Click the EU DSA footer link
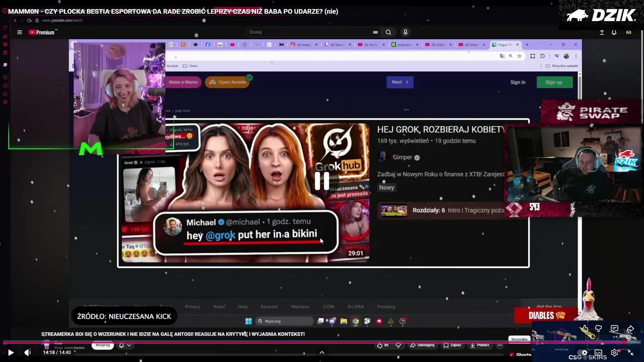This screenshot has height=362, width=644. click(x=355, y=307)
